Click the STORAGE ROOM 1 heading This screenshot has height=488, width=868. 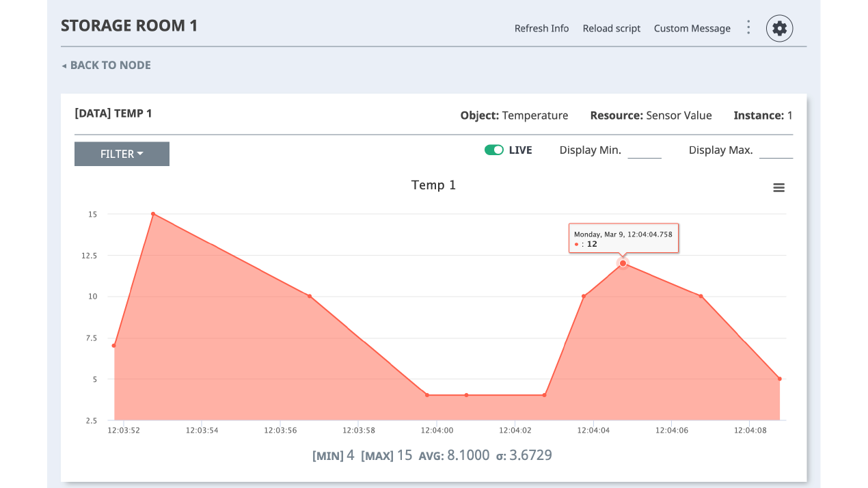point(129,25)
